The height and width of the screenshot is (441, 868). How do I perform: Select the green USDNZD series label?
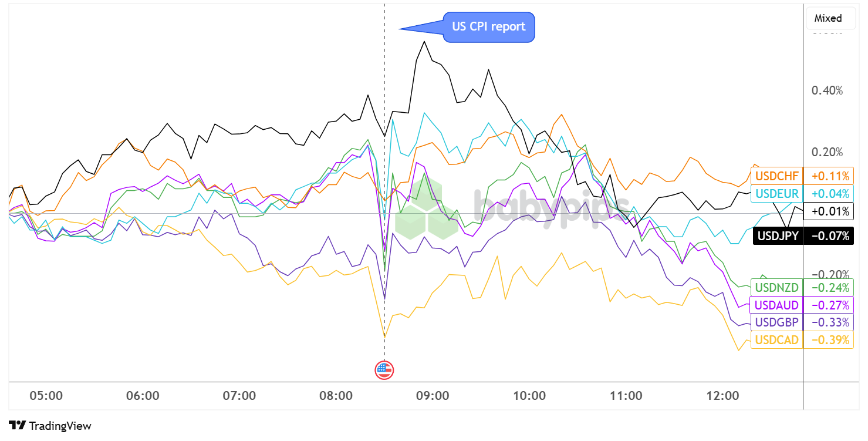tap(776, 288)
